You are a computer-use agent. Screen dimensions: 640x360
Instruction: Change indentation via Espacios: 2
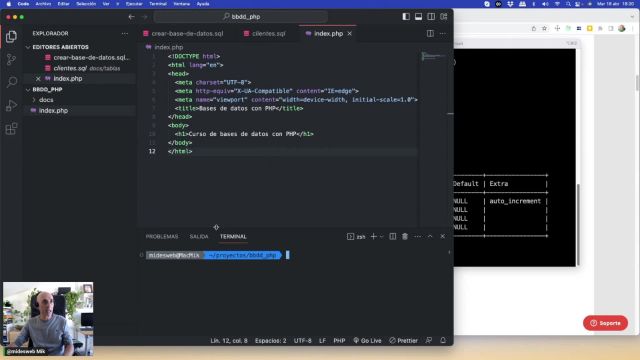tap(271, 340)
